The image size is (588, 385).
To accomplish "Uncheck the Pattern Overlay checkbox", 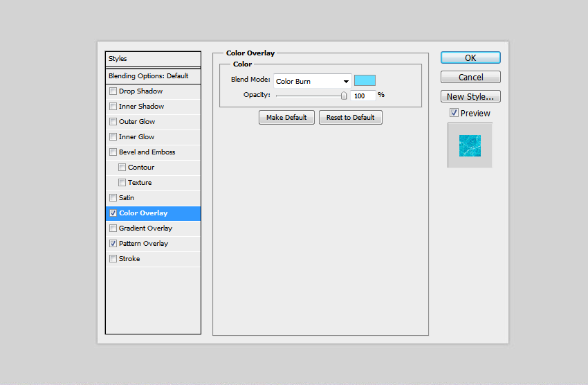I will pyautogui.click(x=113, y=244).
